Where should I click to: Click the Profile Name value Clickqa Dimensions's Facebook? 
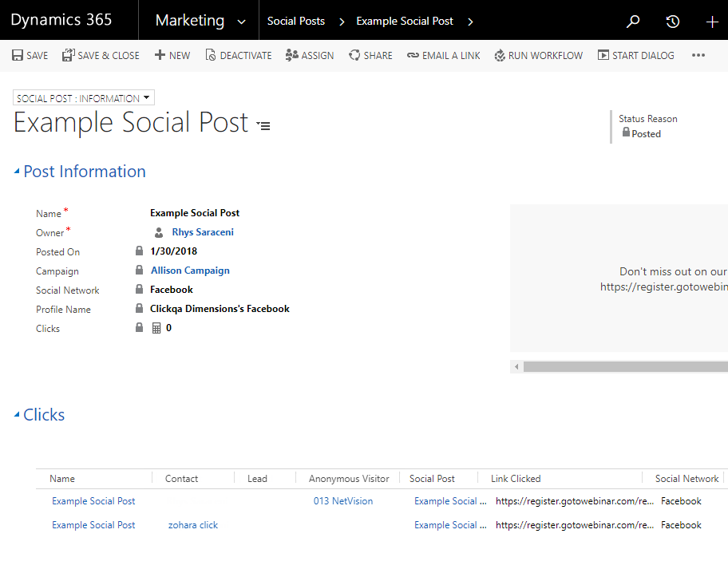[x=220, y=309]
